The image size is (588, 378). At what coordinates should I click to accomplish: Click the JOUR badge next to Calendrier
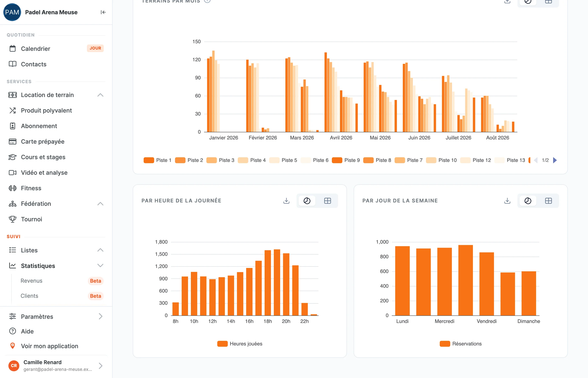pos(95,48)
